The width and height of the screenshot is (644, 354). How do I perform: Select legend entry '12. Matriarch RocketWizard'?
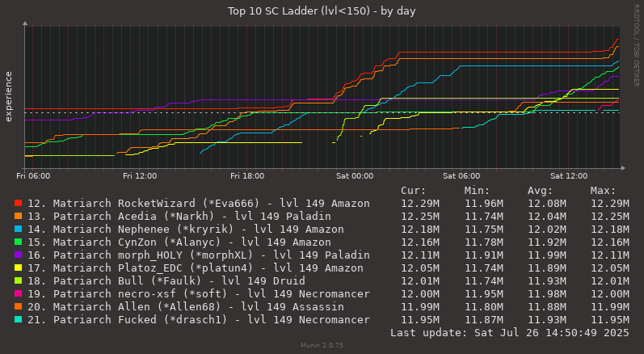199,204
